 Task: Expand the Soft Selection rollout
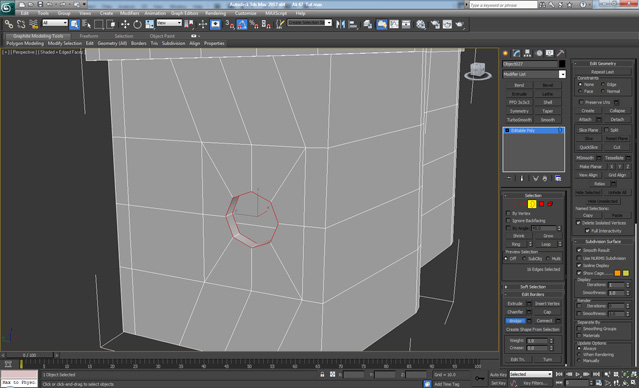(533, 287)
